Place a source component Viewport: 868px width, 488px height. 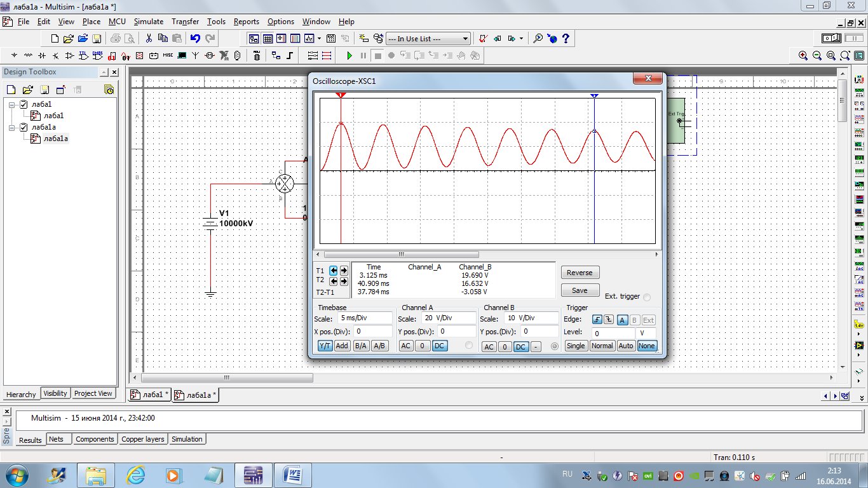point(14,56)
